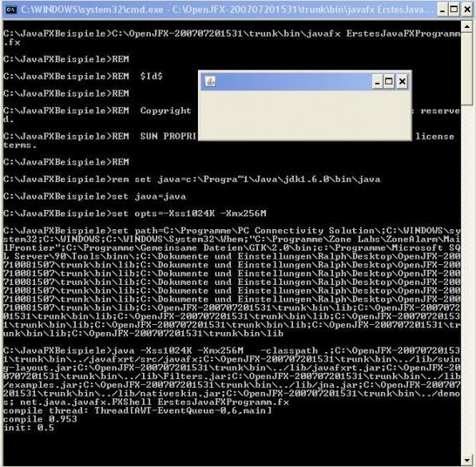The image size is (476, 467).
Task: Minimize the small Java application window
Action: [x=377, y=81]
